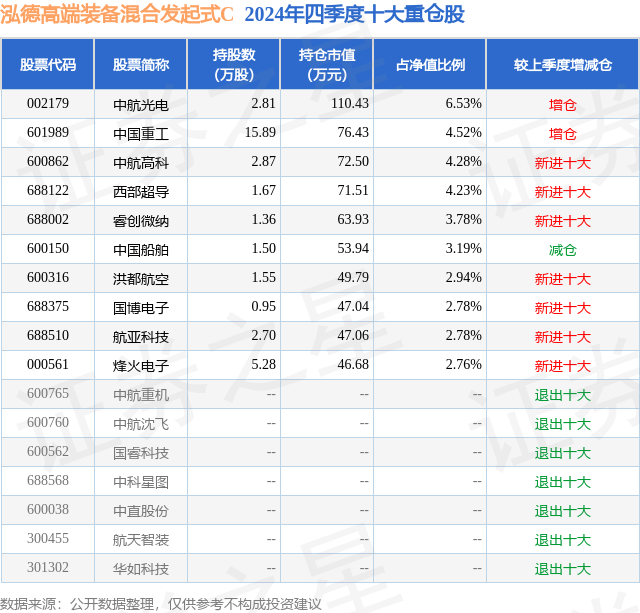Click the 较上季度增减仓 column header

(562, 64)
